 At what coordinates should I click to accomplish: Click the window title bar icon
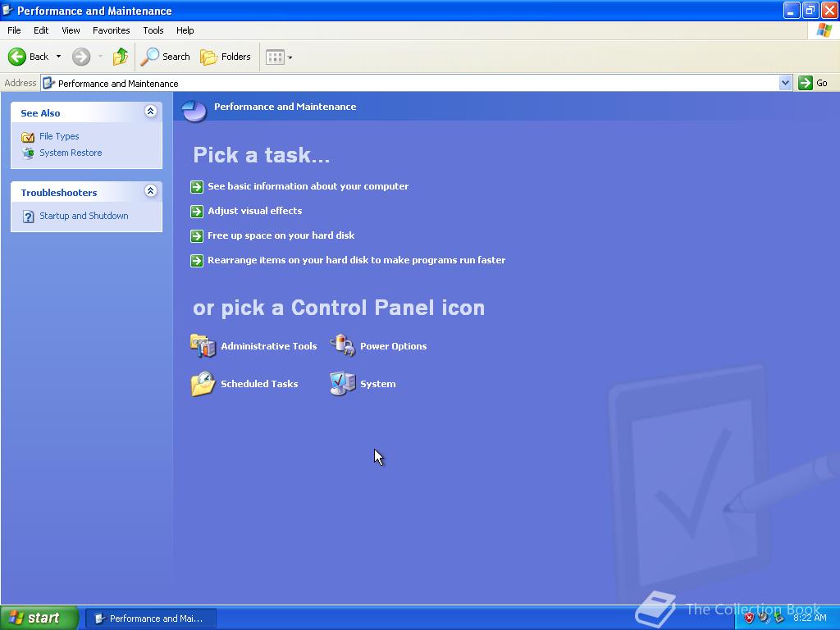7,11
